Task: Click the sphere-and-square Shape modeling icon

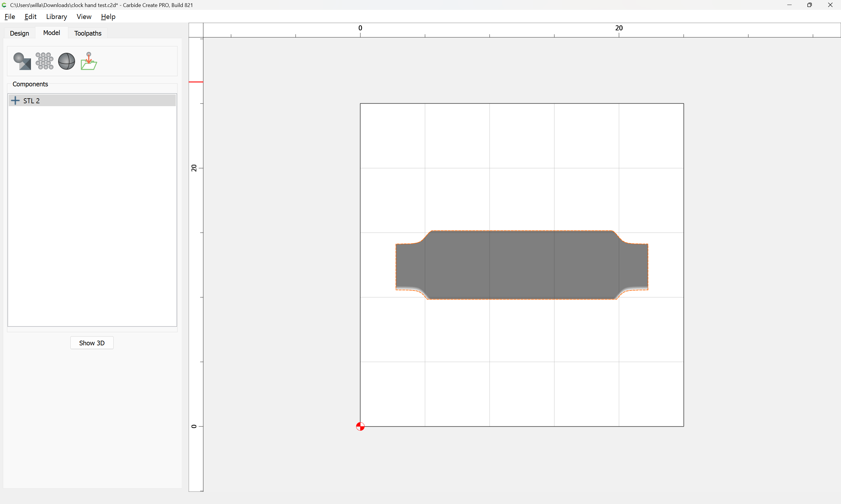Action: 22,61
